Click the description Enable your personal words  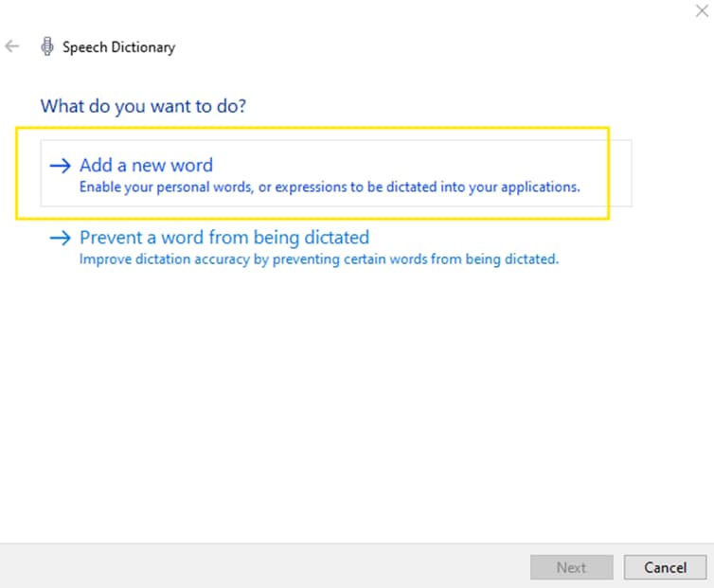pos(330,187)
